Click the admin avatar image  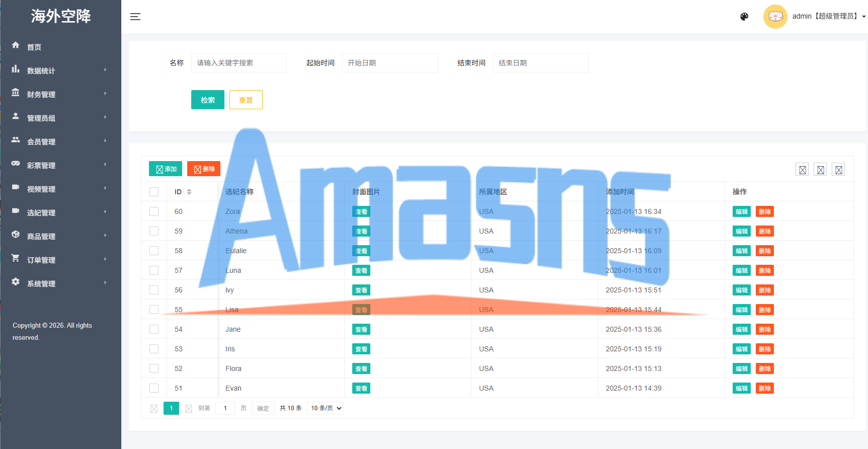click(x=775, y=17)
